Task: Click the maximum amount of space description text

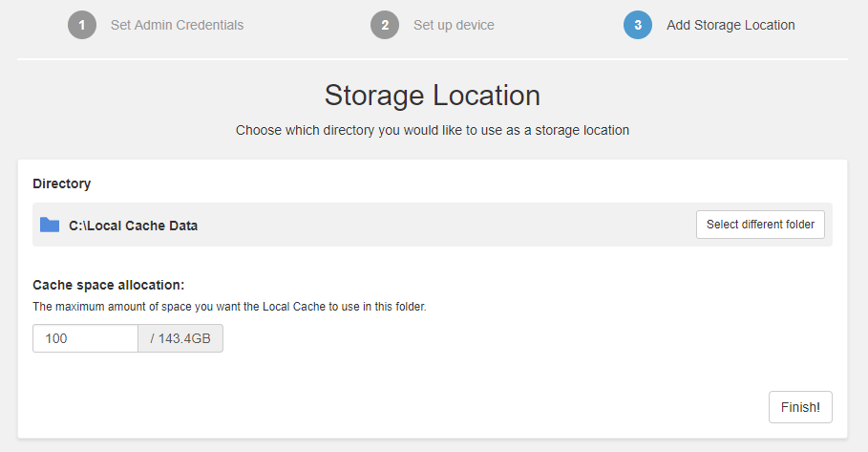Action: coord(229,307)
